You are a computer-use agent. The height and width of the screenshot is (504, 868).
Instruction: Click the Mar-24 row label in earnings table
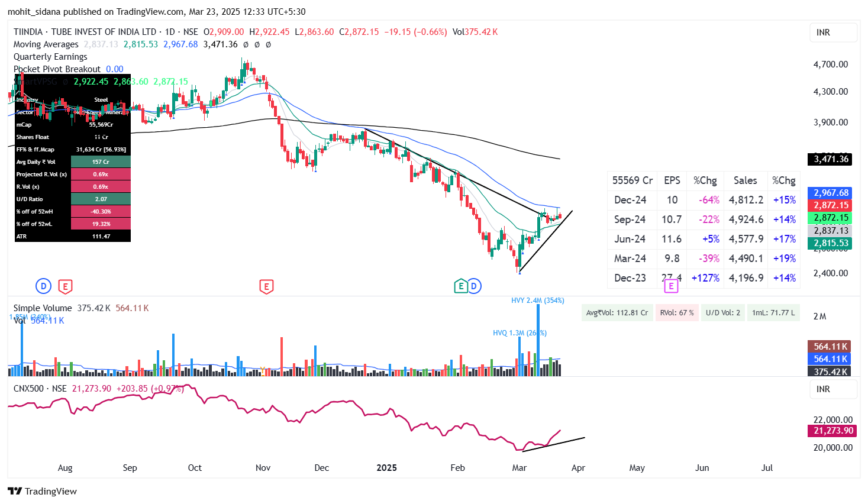[630, 259]
